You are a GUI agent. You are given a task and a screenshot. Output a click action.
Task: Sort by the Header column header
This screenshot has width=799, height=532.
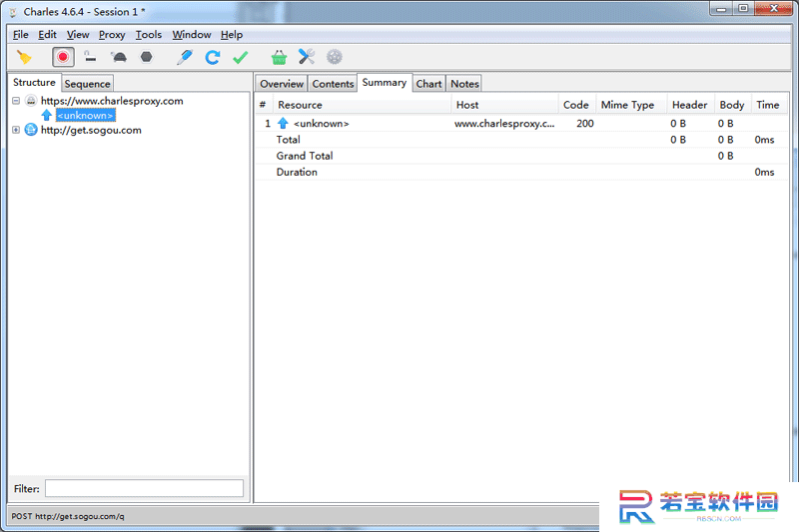(689, 105)
